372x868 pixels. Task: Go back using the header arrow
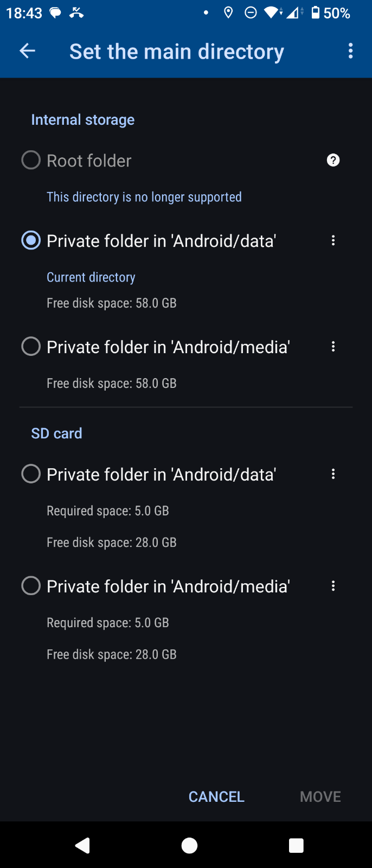pos(27,51)
